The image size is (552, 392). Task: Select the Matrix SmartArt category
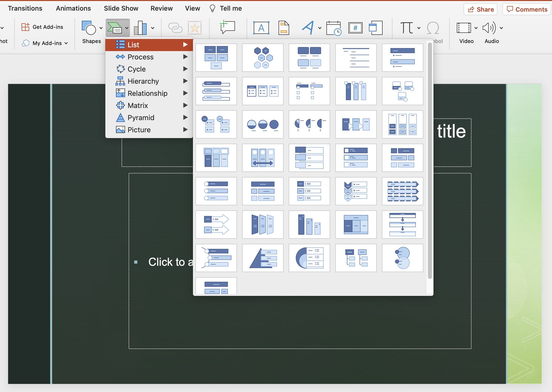[x=149, y=105]
